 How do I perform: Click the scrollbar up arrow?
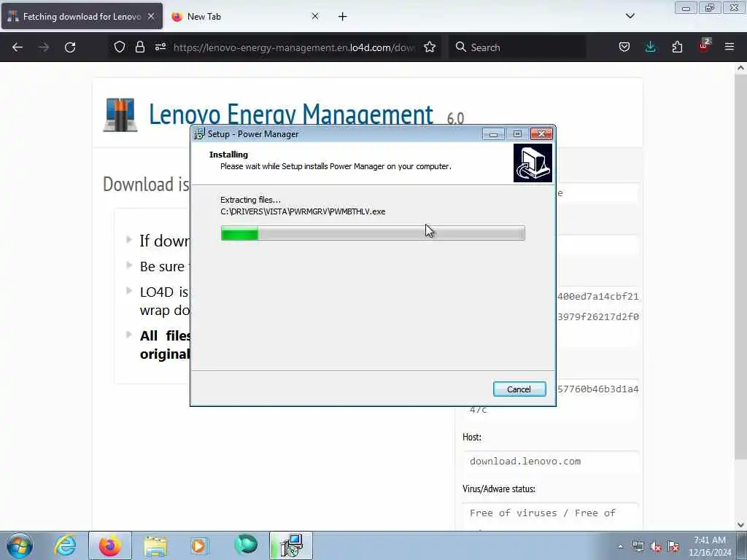point(740,68)
